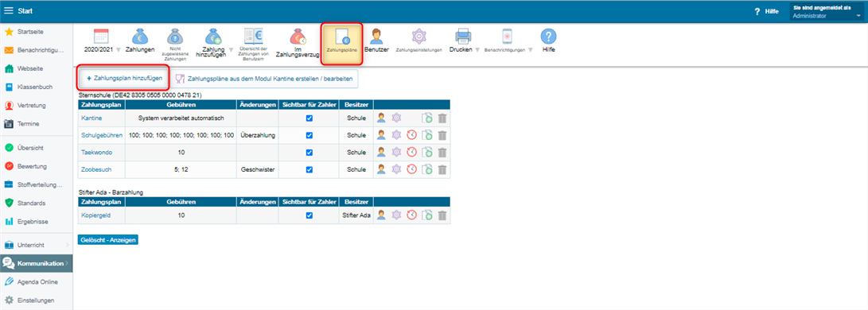Image resolution: width=868 pixels, height=310 pixels.
Task: Click the Gelöscht - Anzeigen button
Action: 108,240
